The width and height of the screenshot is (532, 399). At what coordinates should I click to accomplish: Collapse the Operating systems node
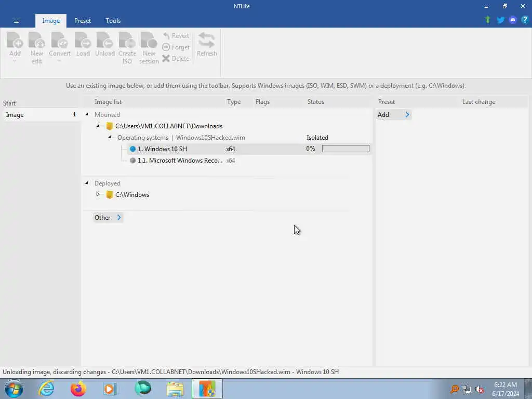[x=109, y=137]
